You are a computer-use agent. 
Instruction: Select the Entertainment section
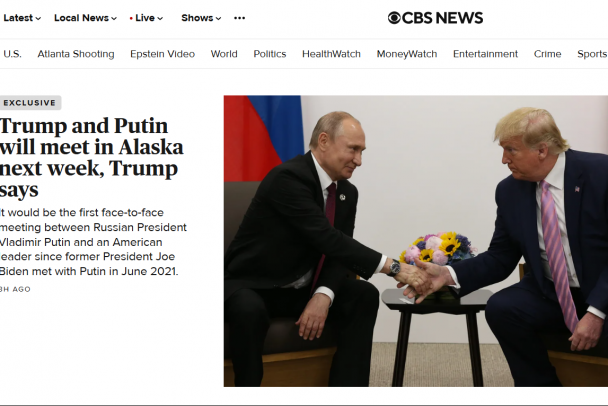click(485, 54)
